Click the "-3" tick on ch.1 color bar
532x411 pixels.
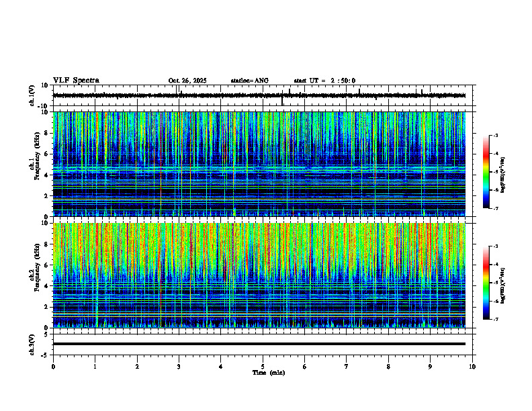tap(495, 135)
